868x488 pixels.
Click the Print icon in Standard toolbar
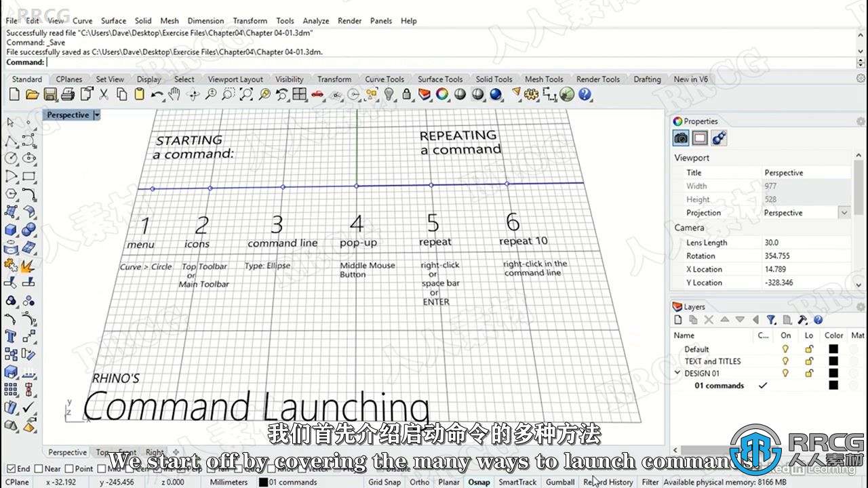[68, 95]
